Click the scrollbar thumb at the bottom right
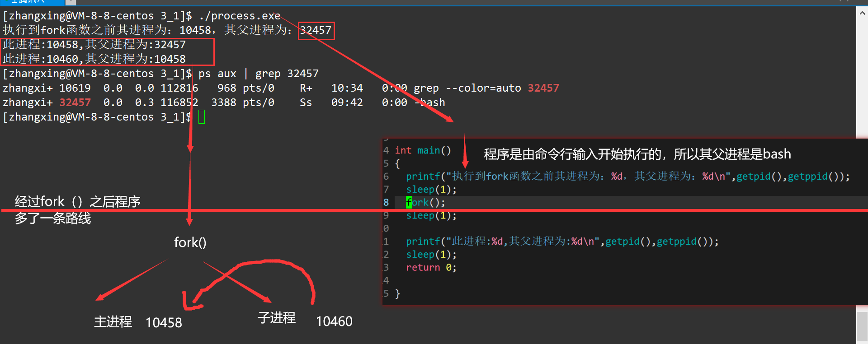868x344 pixels. pyautogui.click(x=862, y=326)
